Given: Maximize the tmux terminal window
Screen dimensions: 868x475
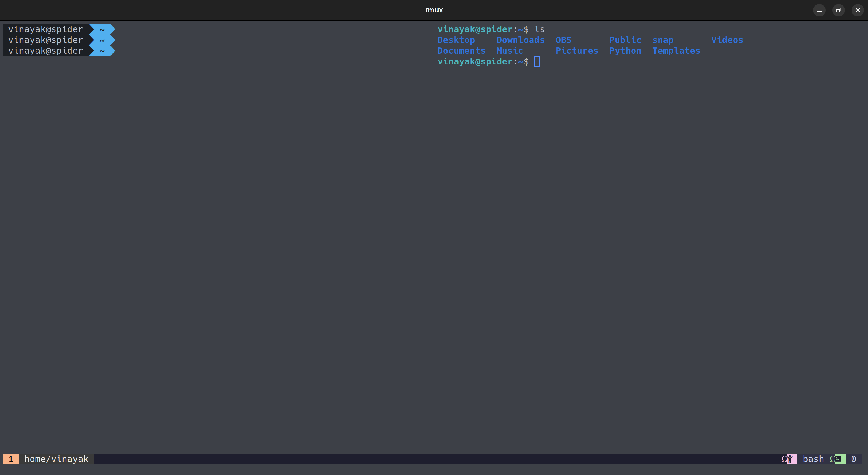Looking at the screenshot, I should point(838,10).
